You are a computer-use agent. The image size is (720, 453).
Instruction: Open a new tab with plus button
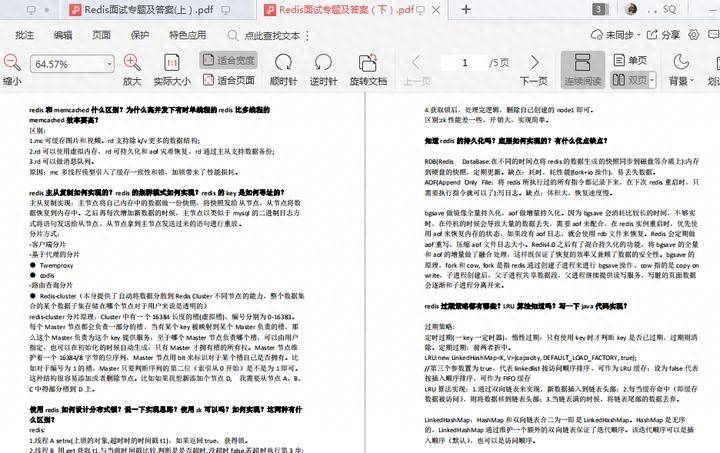click(466, 9)
